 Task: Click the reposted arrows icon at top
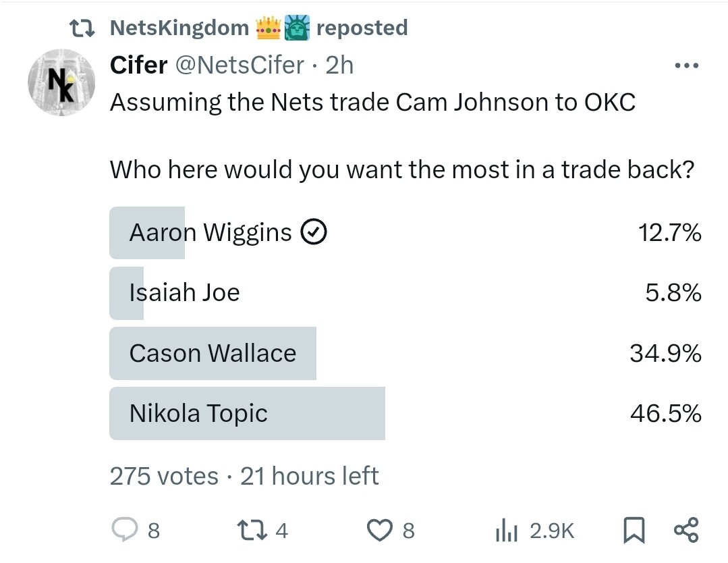tap(83, 28)
